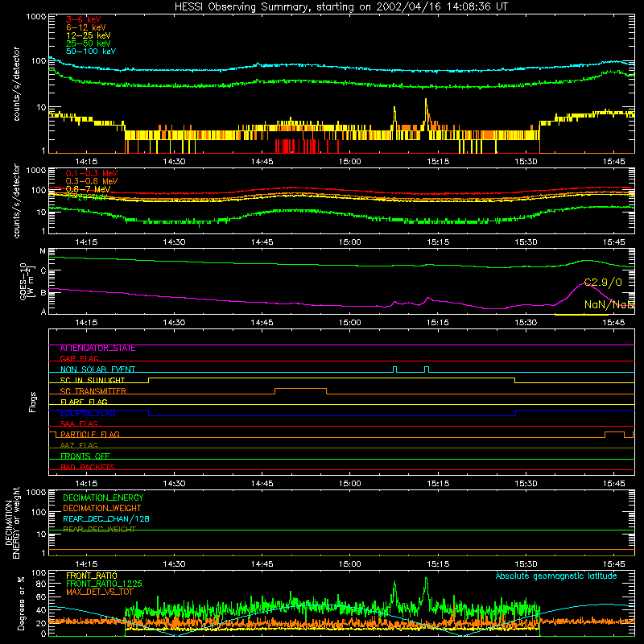Click the M class tick on GOES axis
The width and height of the screenshot is (644, 644).
43,251
